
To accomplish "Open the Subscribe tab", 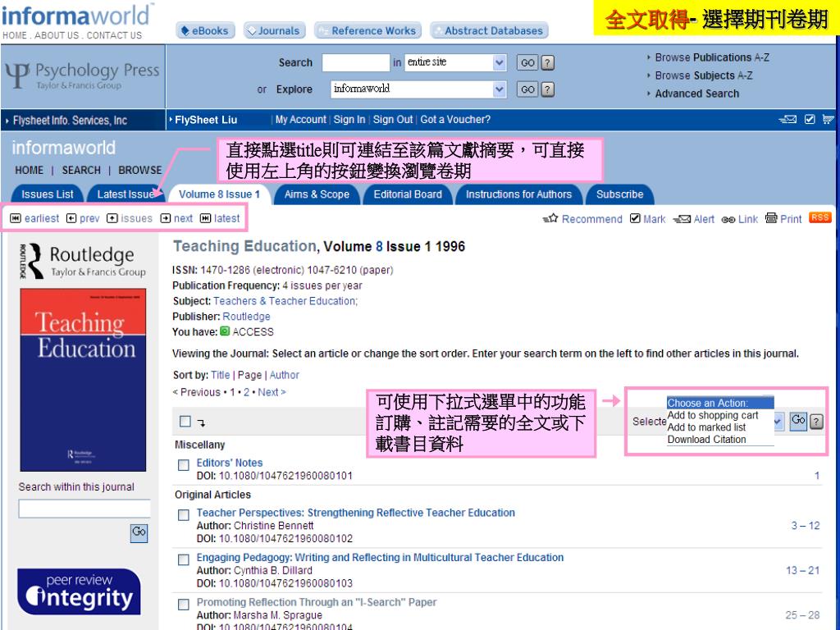I will [620, 194].
